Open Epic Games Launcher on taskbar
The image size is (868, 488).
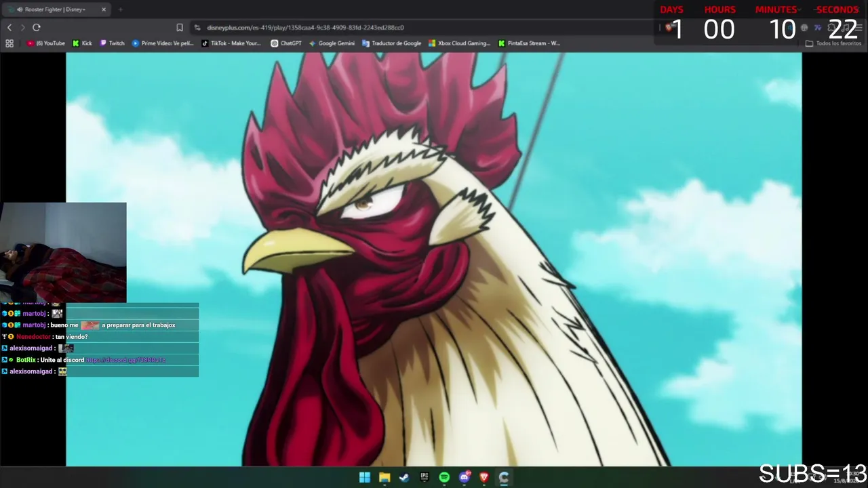[x=425, y=477]
